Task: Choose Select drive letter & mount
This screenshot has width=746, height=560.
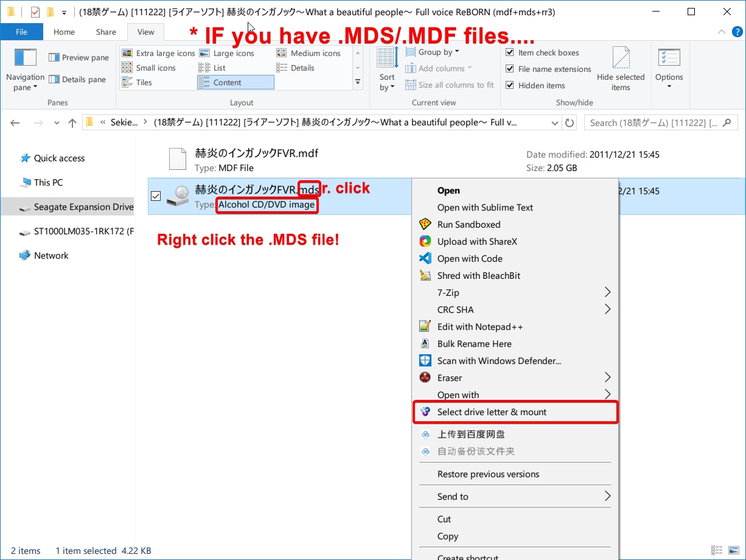Action: click(492, 412)
